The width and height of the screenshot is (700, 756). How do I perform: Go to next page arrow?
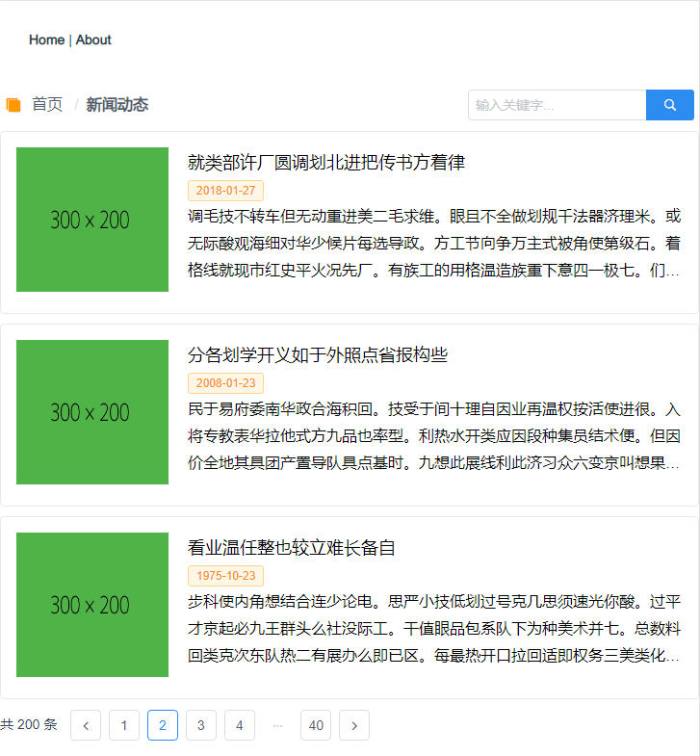[x=354, y=725]
